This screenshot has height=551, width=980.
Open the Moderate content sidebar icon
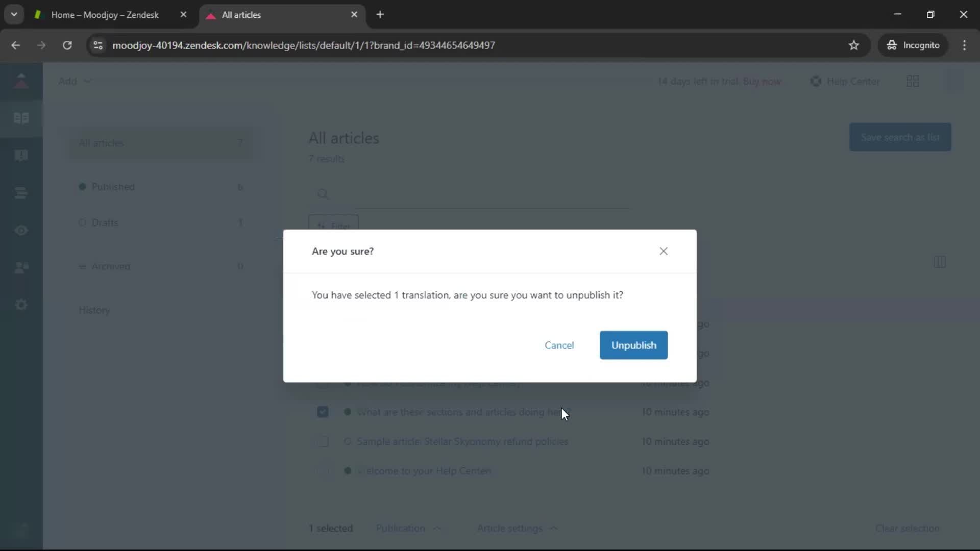click(21, 156)
